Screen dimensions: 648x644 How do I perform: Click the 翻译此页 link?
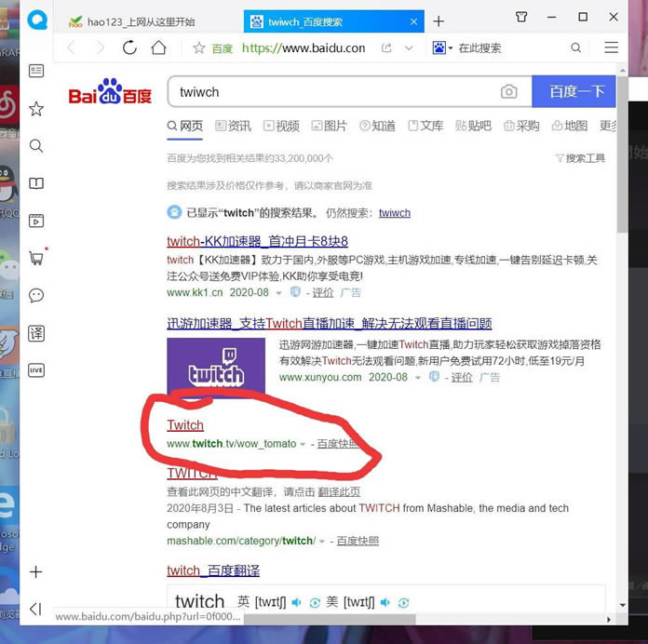[339, 491]
